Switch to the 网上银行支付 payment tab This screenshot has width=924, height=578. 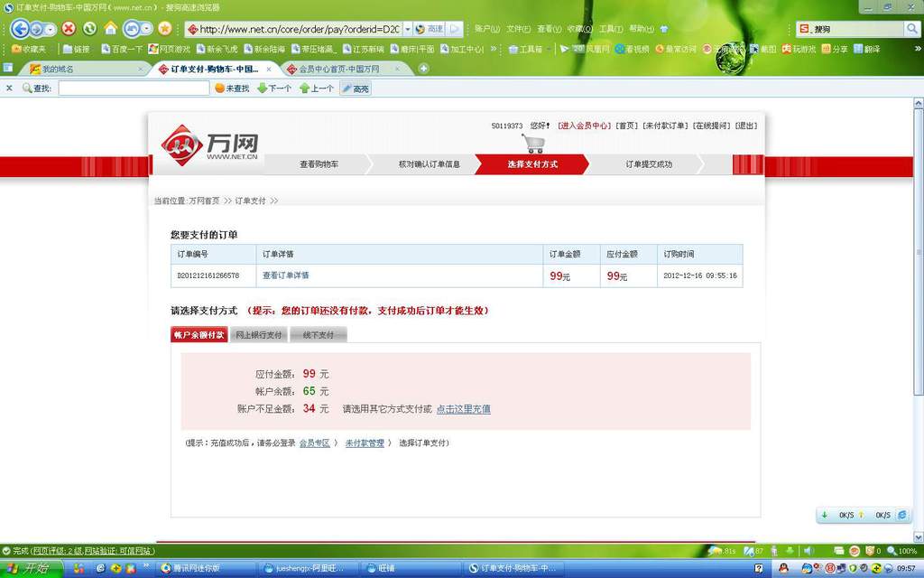(258, 335)
